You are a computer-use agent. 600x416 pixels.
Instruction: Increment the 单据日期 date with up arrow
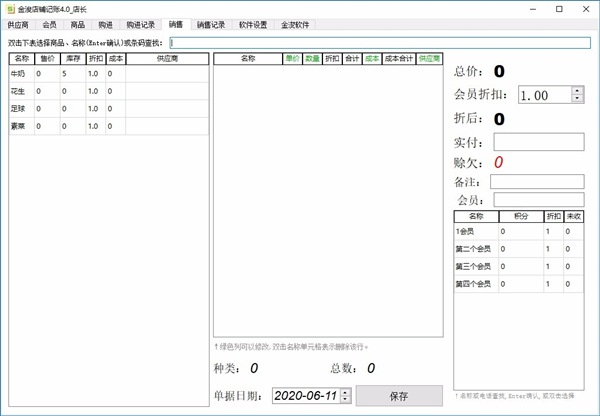coord(345,392)
